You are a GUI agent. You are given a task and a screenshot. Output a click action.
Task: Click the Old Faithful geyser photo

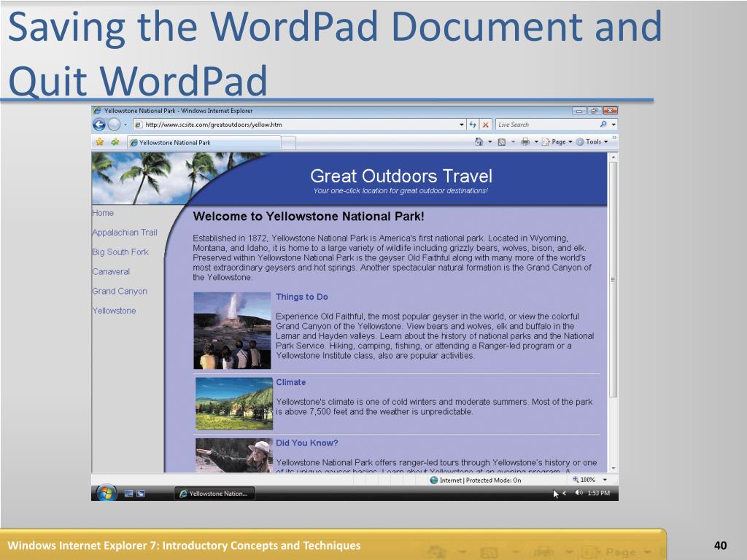(x=232, y=330)
